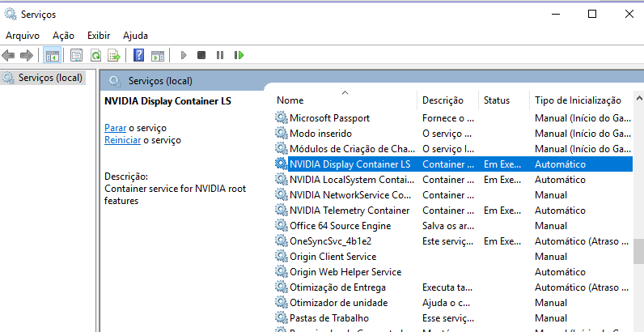Click the Em Exe... status of OneSyncSvc_4b1e2
The width and height of the screenshot is (644, 332).
502,241
